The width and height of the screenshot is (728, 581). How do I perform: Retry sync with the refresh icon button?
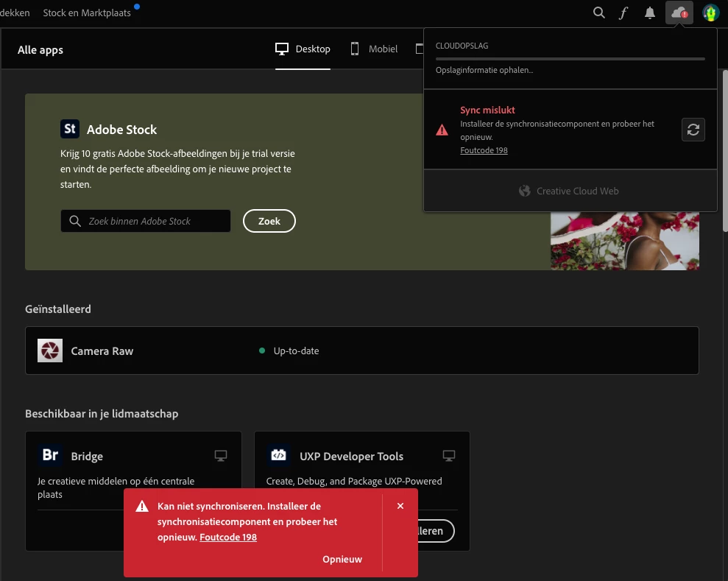[x=693, y=130]
